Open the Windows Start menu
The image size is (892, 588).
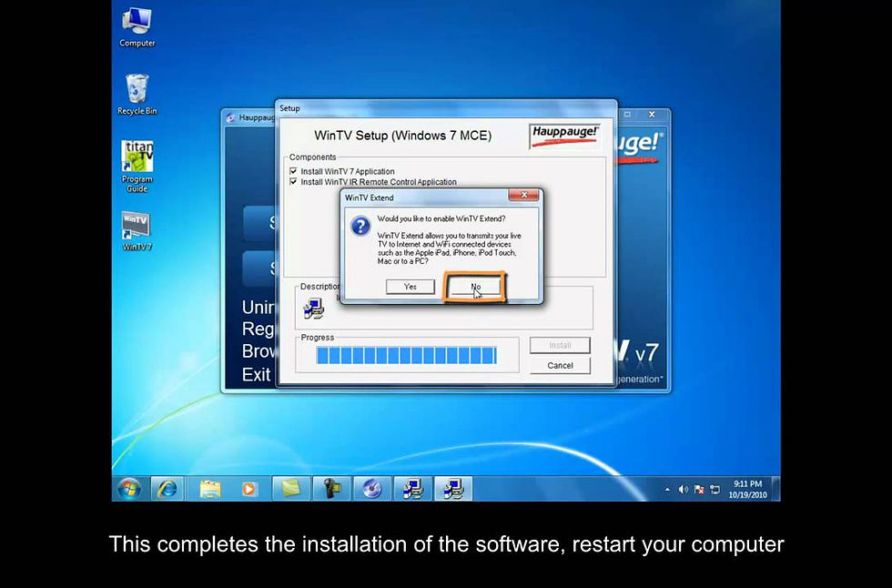pos(129,489)
